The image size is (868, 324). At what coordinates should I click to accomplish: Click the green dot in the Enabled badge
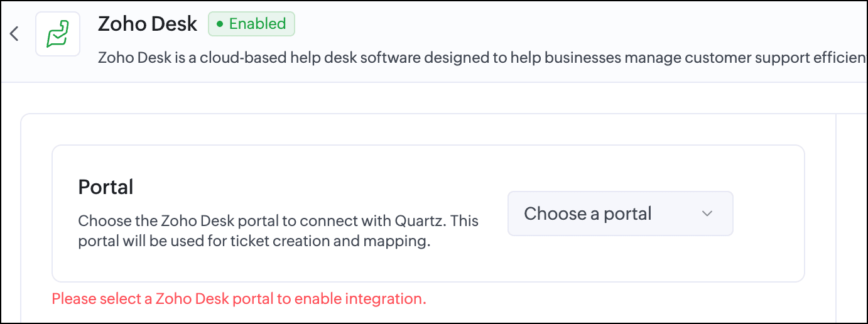[220, 24]
